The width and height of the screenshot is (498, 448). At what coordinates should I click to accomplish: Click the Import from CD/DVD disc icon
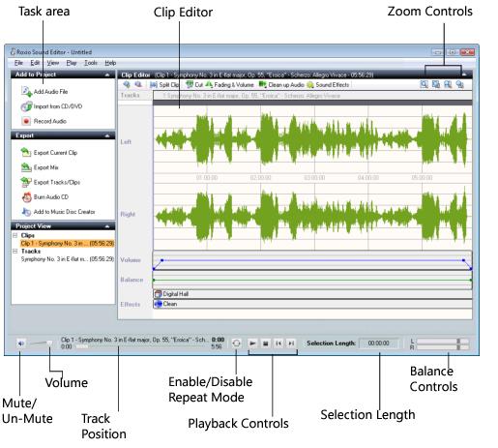(26, 106)
